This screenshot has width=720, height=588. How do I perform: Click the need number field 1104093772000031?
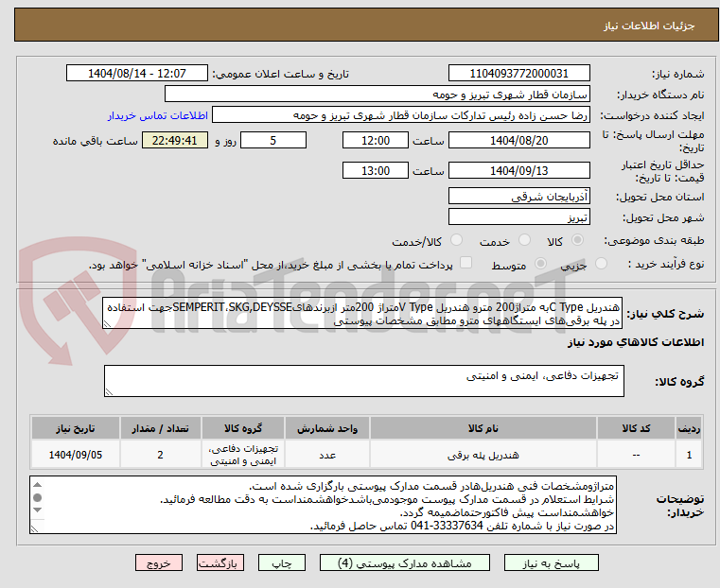pos(518,74)
